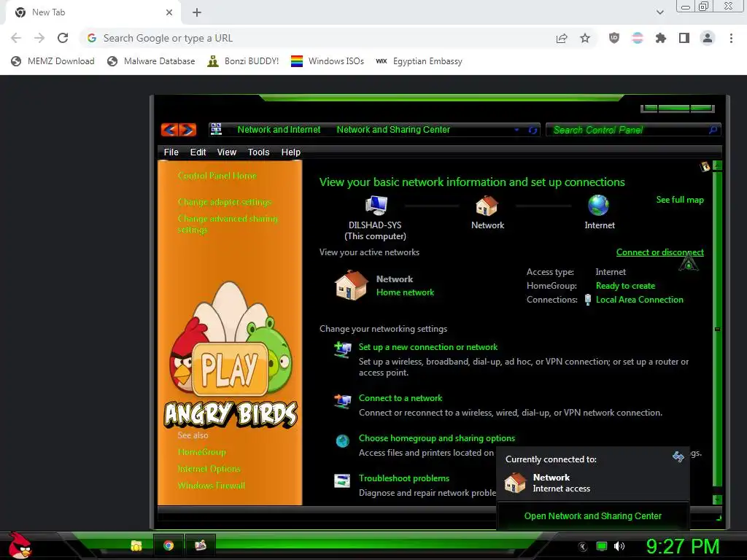This screenshot has width=747, height=560.
Task: Open Windows Firewall link
Action: click(x=211, y=485)
